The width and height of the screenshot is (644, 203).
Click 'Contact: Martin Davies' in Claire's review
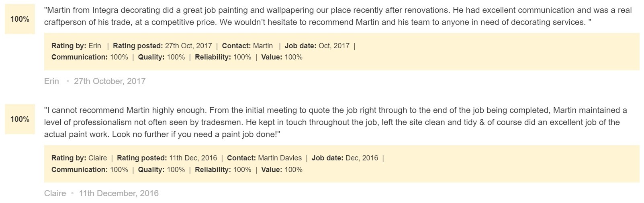point(264,158)
